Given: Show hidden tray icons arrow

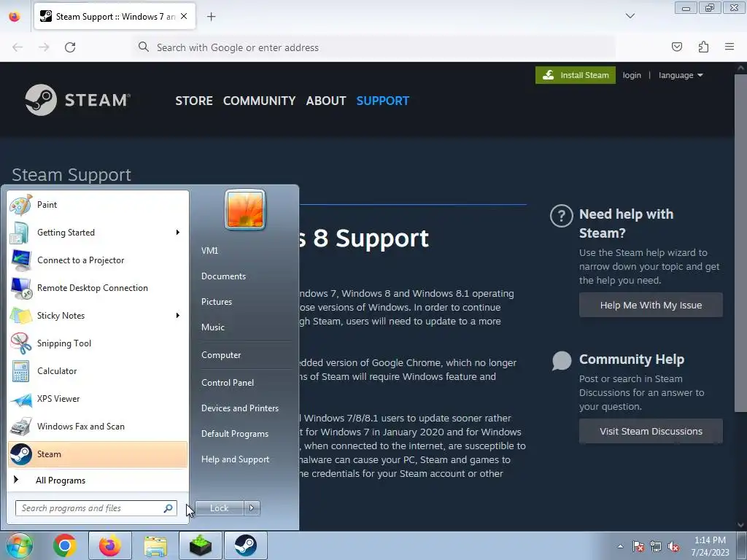Looking at the screenshot, I should [x=620, y=547].
